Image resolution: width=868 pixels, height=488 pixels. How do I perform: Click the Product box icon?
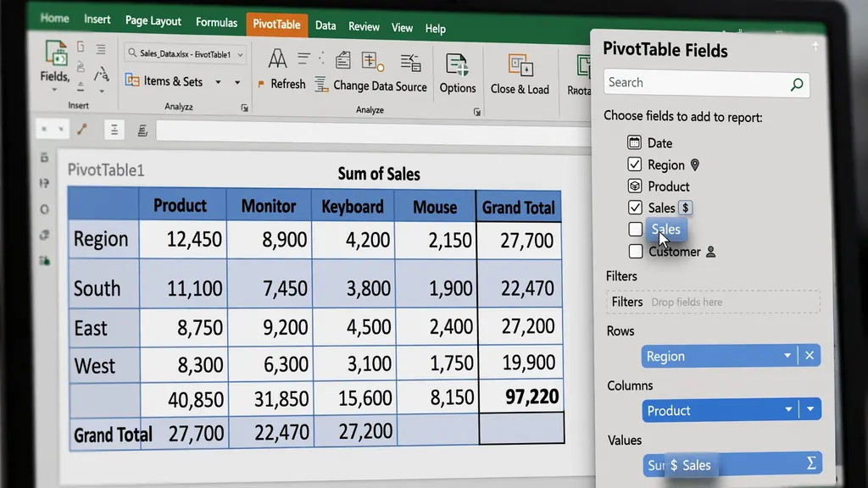[634, 186]
